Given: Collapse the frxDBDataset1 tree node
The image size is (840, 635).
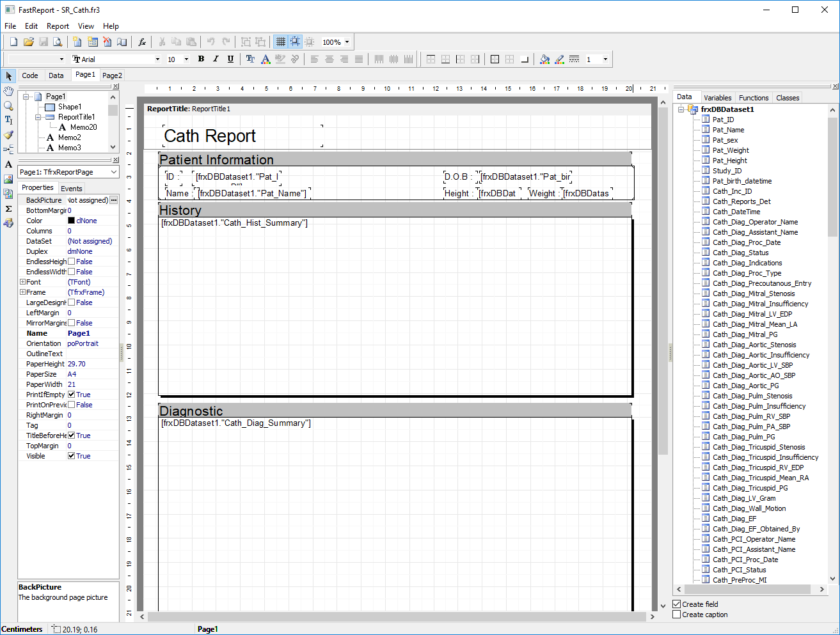Looking at the screenshot, I should coord(681,109).
